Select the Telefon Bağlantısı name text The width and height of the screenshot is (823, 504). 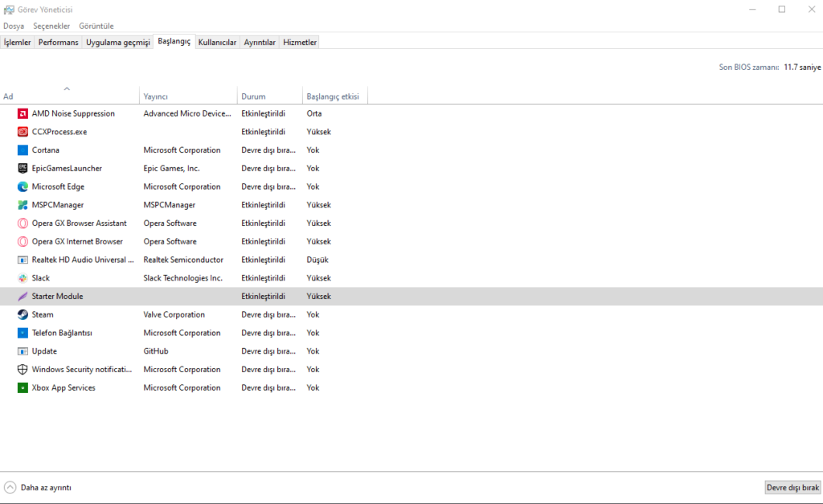tap(62, 333)
